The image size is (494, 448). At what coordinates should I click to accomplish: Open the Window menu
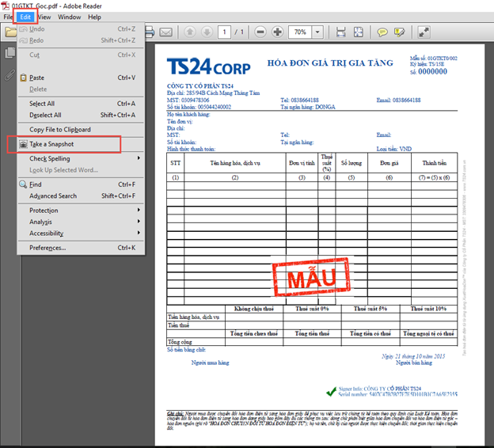point(70,17)
